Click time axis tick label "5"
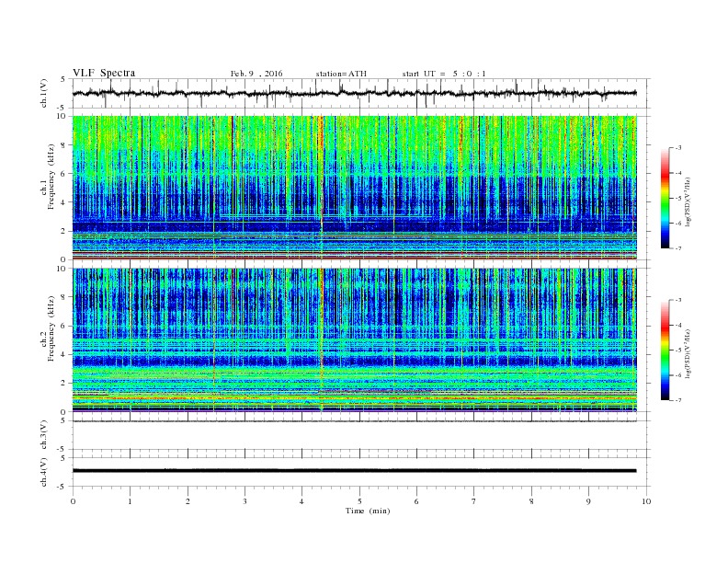The image size is (728, 563). 359,501
